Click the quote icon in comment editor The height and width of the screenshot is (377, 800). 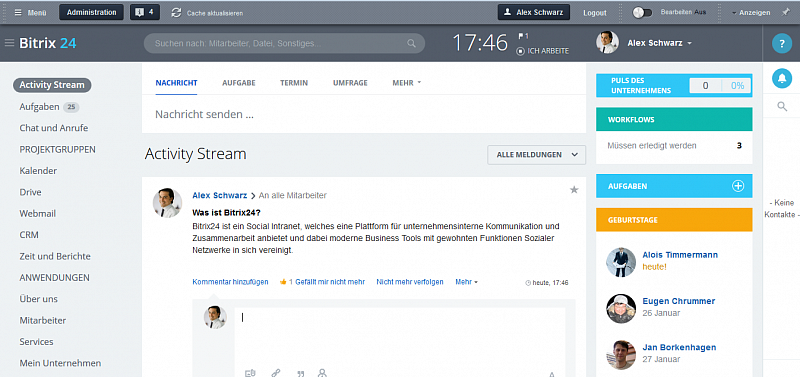point(301,373)
